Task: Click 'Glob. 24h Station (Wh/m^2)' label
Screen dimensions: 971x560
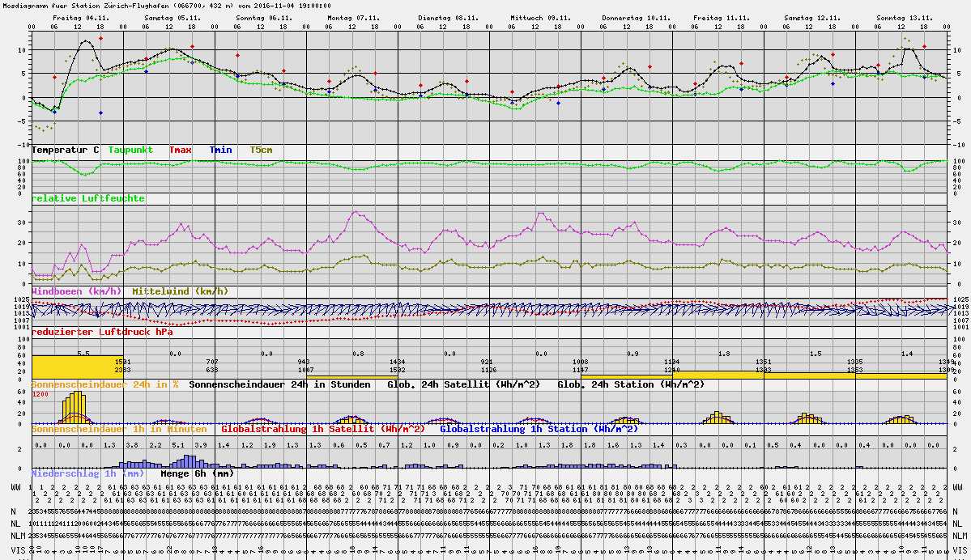Action: click(631, 384)
